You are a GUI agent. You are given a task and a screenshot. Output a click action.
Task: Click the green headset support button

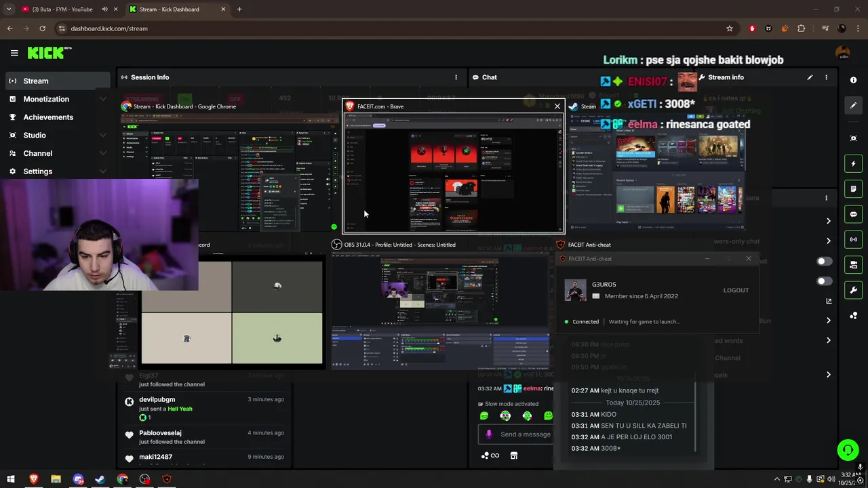(x=848, y=450)
